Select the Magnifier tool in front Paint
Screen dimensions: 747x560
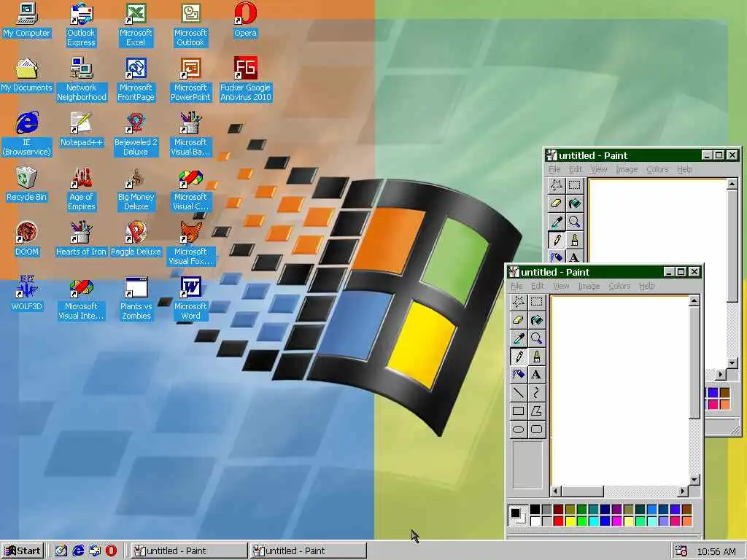click(x=536, y=338)
